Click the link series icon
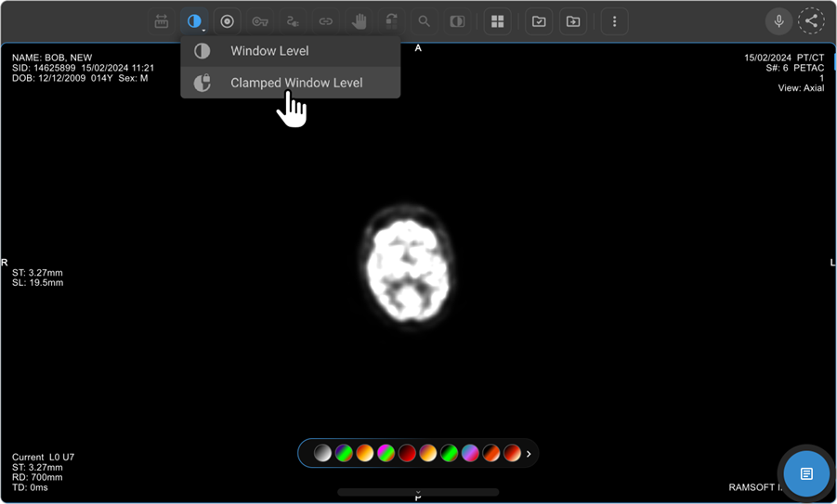Viewport: 837px width, 504px height. (325, 21)
